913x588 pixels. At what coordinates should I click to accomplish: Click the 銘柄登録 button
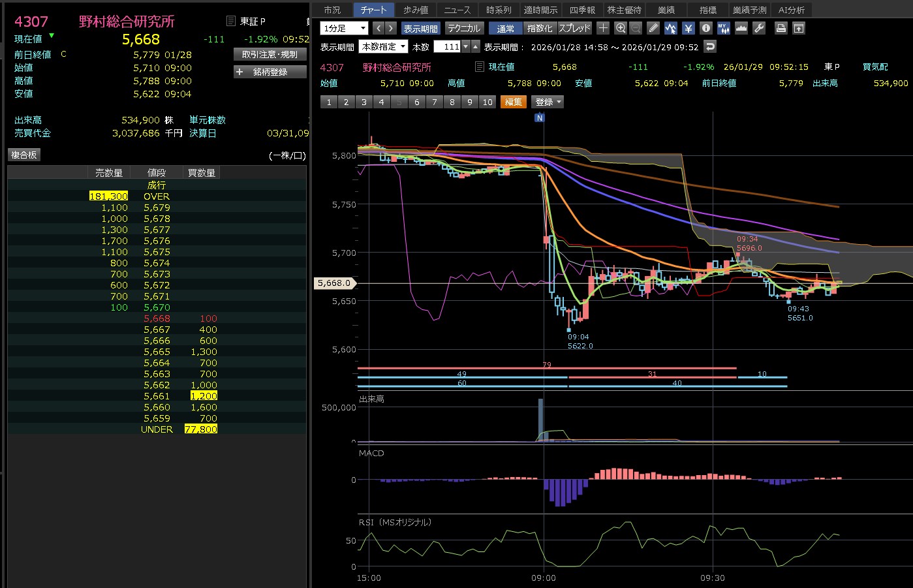click(270, 72)
